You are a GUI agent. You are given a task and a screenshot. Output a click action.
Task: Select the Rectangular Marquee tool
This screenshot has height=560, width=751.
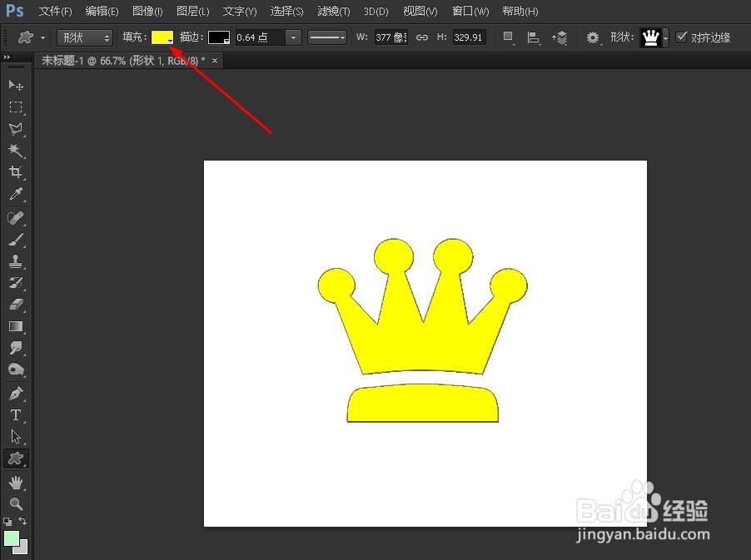click(16, 107)
